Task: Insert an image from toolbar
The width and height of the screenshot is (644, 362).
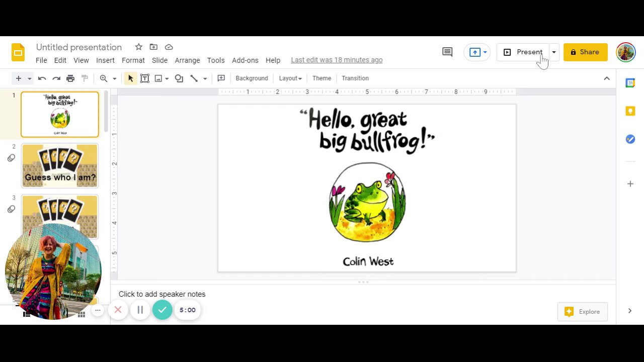Action: (x=158, y=78)
